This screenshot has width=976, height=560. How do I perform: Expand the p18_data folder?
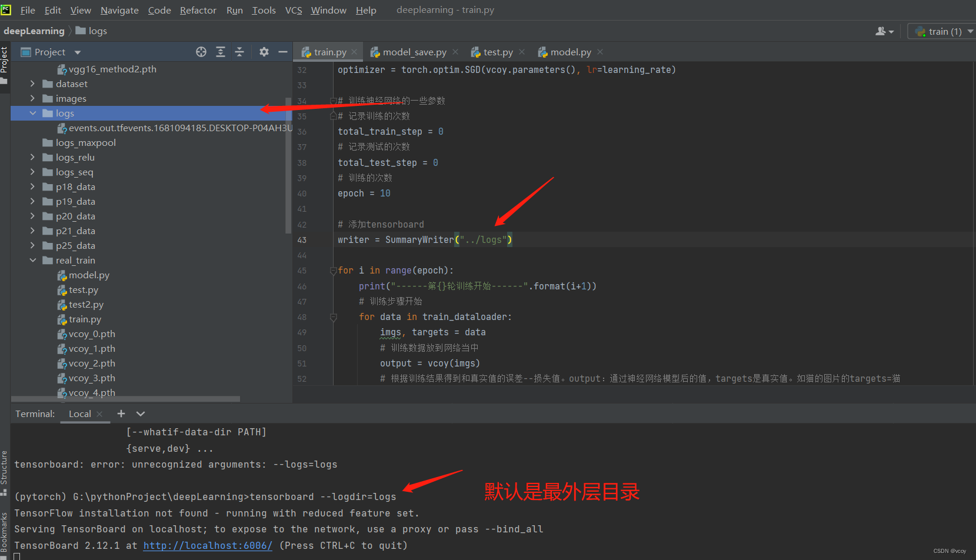(32, 186)
